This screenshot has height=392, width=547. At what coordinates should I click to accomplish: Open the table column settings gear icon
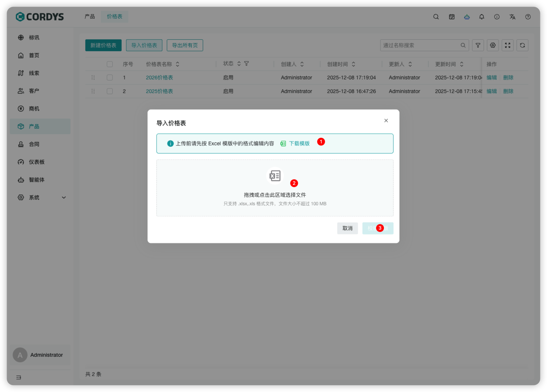click(x=493, y=45)
